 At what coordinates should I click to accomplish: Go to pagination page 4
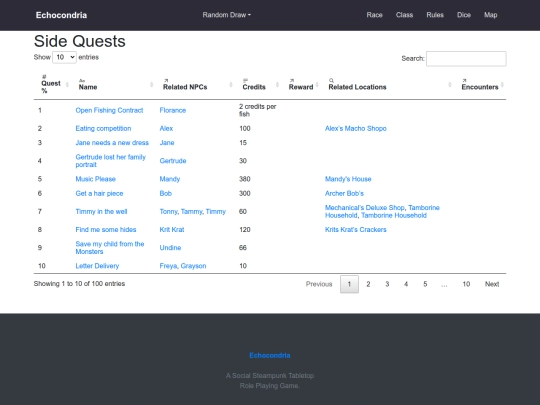406,284
